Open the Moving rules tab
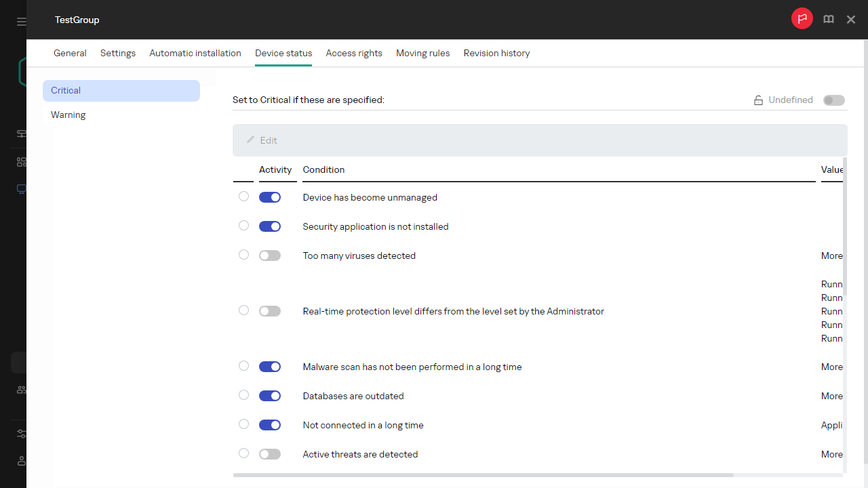 click(x=422, y=53)
